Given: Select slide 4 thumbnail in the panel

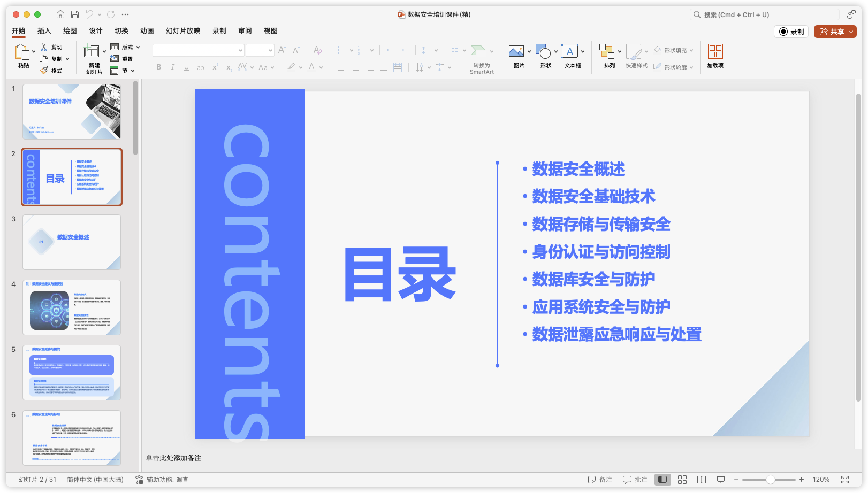Looking at the screenshot, I should 72,307.
